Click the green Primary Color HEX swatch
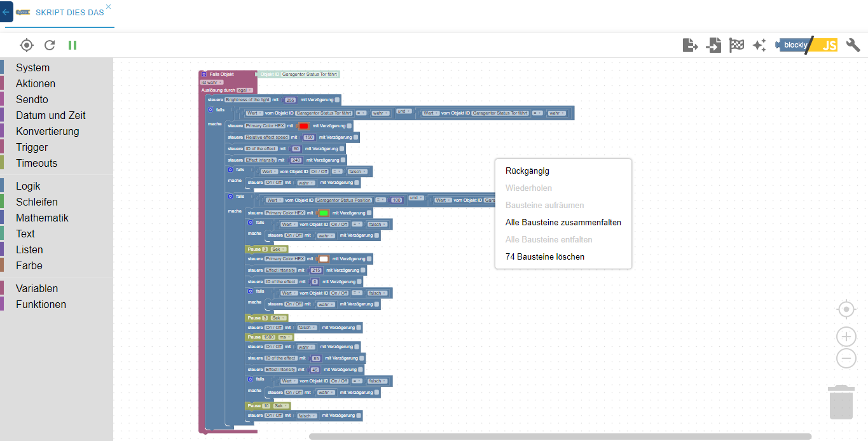The image size is (868, 441). (324, 213)
